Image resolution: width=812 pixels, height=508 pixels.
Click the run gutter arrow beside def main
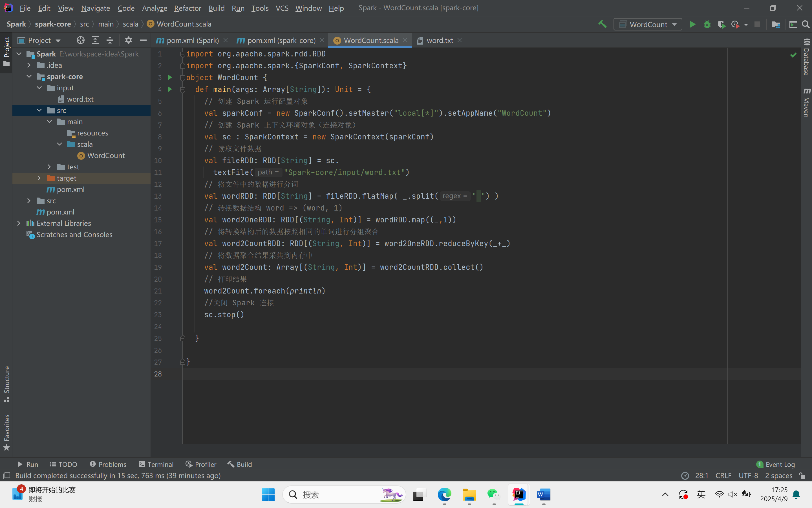(x=170, y=89)
